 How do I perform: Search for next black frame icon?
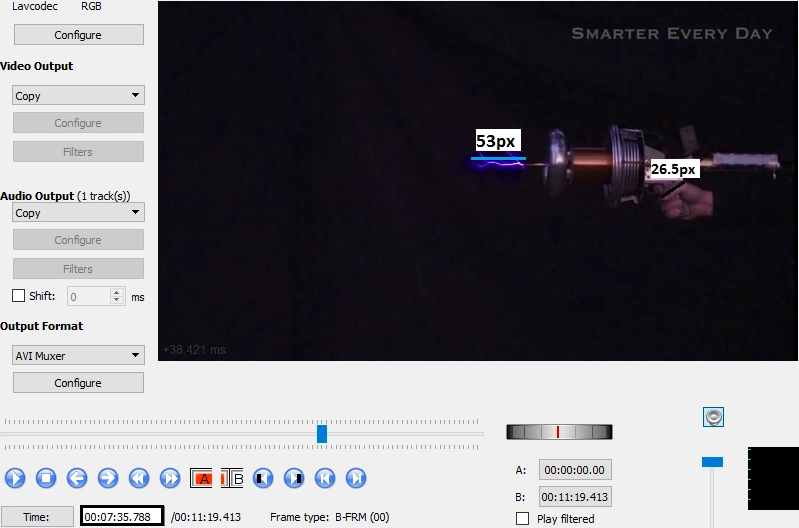pyautogui.click(x=294, y=478)
